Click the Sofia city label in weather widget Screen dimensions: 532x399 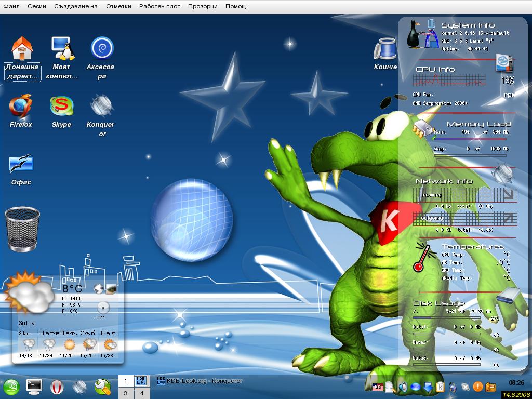coord(26,323)
